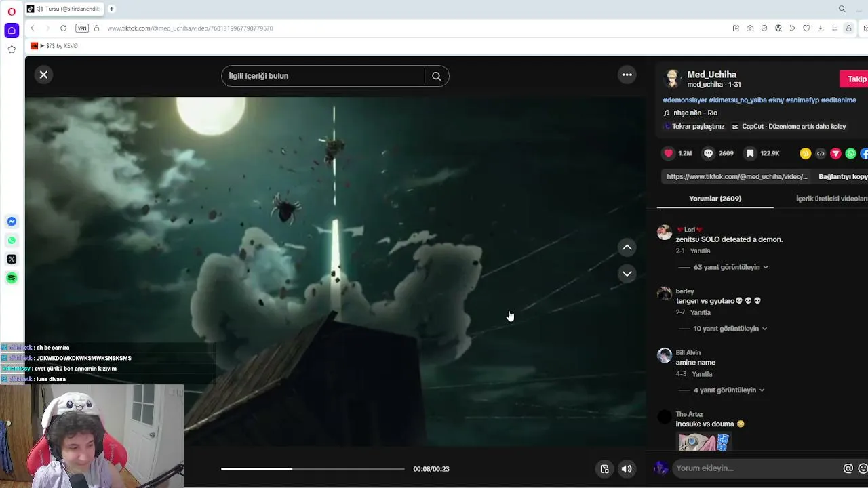
Task: Close the TikTok video viewer
Action: (43, 75)
